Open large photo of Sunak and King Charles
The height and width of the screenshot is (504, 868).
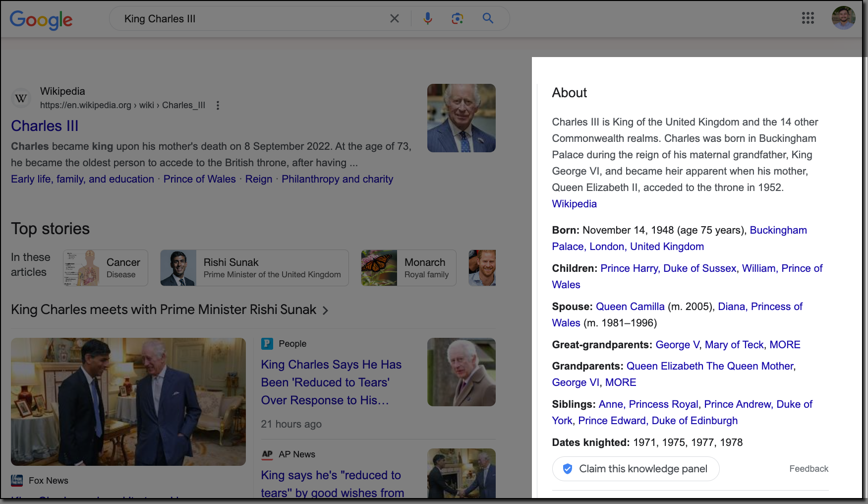pos(128,402)
